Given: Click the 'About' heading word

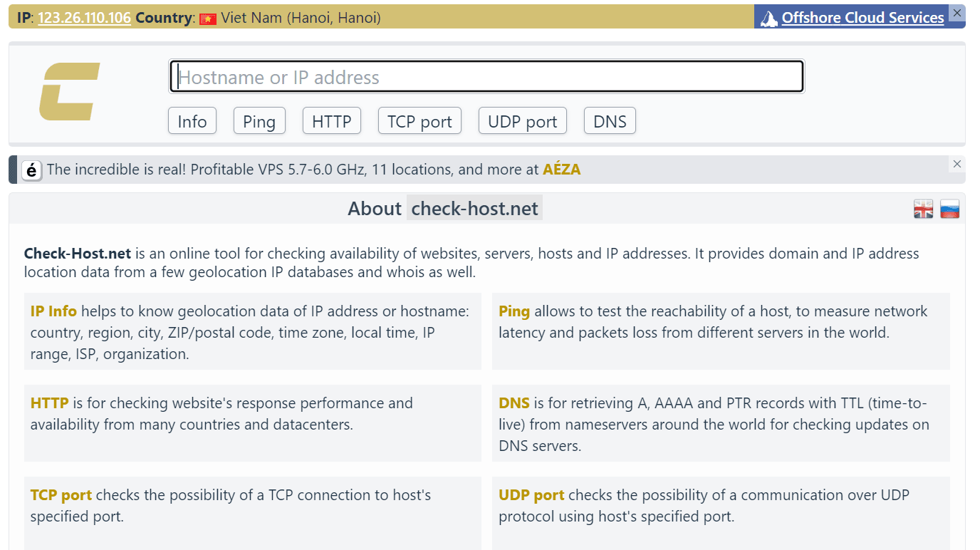Looking at the screenshot, I should pyautogui.click(x=375, y=209).
